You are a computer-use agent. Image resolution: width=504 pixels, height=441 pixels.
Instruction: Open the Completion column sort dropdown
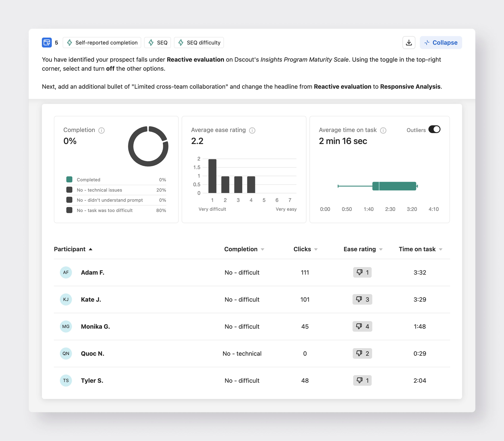[262, 250]
